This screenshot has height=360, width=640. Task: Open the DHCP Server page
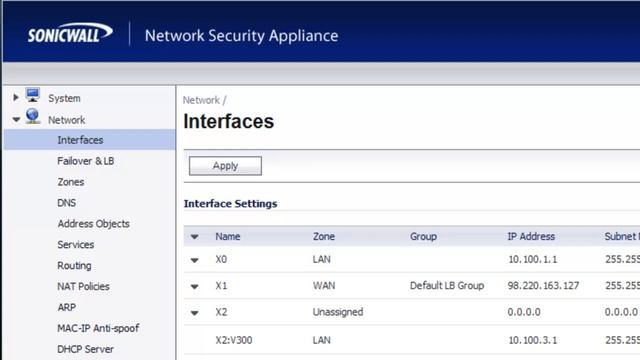pyautogui.click(x=85, y=349)
